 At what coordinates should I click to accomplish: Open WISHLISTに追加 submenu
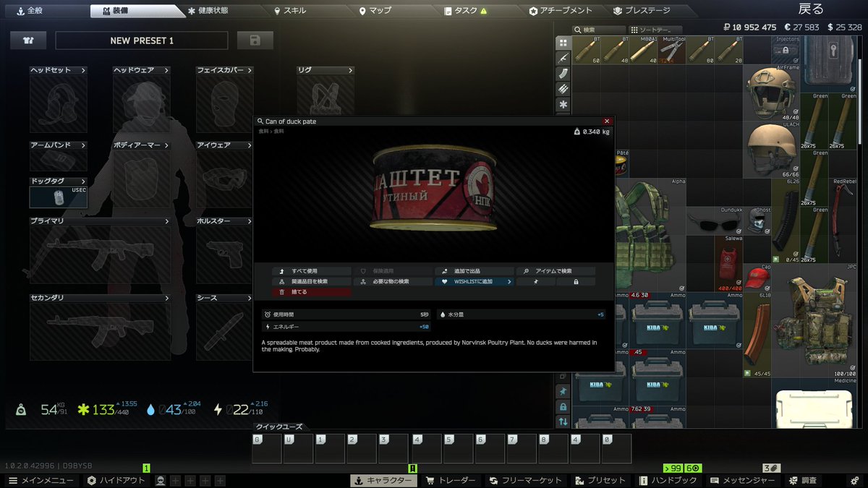(475, 281)
